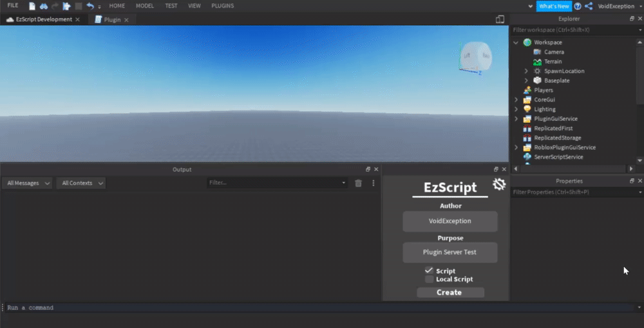Click the Share icon near VoidException

point(589,6)
